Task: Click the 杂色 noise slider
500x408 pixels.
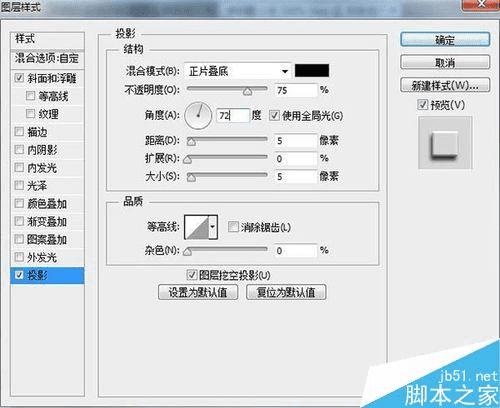Action: pyautogui.click(x=227, y=250)
